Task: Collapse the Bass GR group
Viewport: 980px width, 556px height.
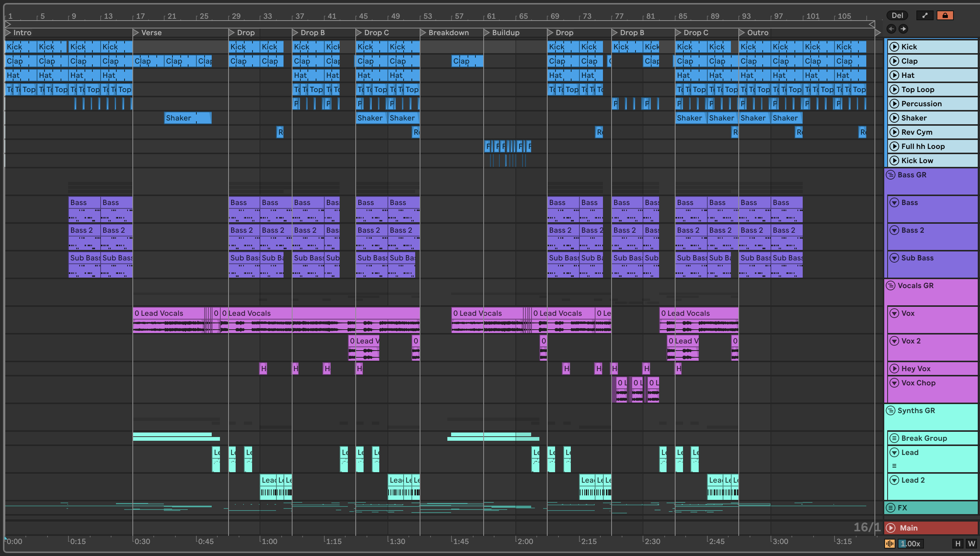Action: click(891, 175)
